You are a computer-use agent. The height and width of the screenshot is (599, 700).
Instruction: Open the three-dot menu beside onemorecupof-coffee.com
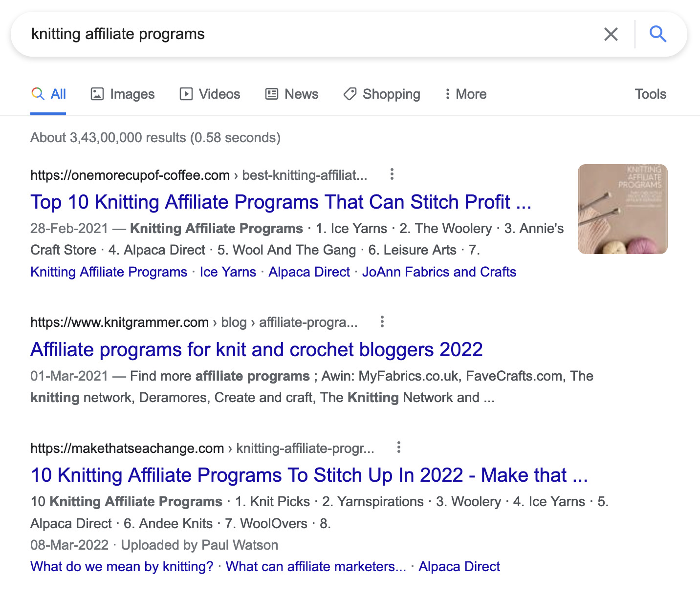(392, 174)
